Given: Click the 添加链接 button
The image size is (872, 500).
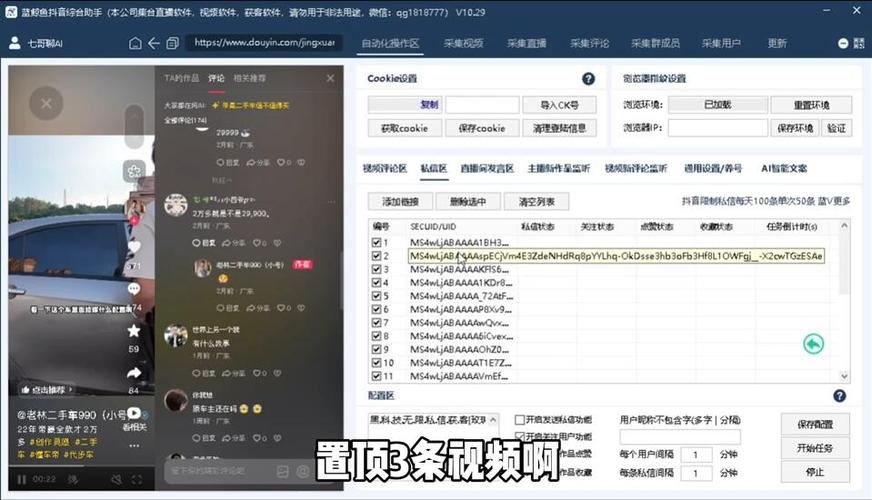Looking at the screenshot, I should coord(400,202).
